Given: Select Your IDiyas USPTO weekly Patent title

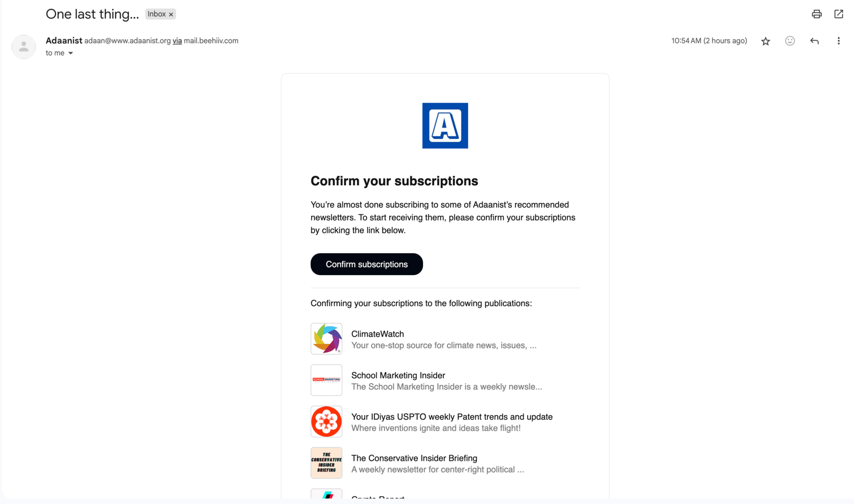Looking at the screenshot, I should point(452,416).
